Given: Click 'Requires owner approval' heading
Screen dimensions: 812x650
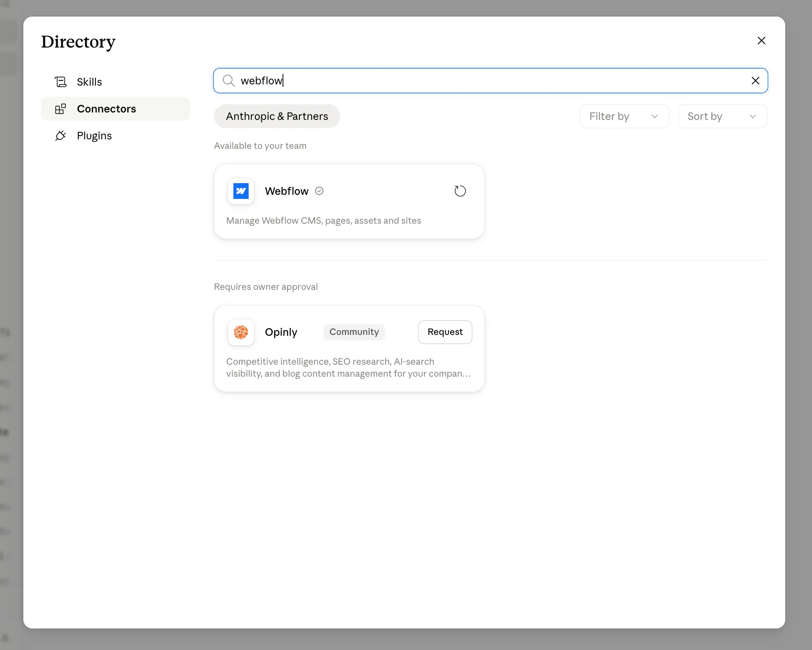Looking at the screenshot, I should tap(266, 287).
